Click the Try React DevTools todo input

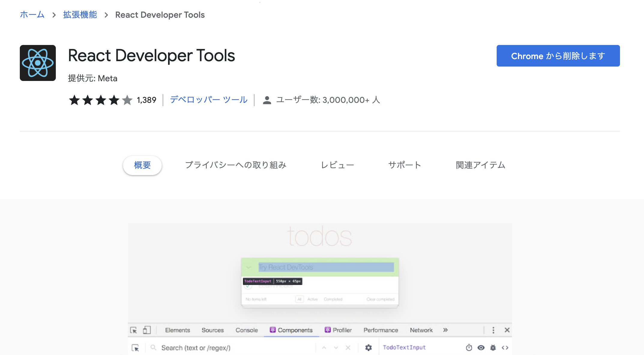pyautogui.click(x=326, y=267)
